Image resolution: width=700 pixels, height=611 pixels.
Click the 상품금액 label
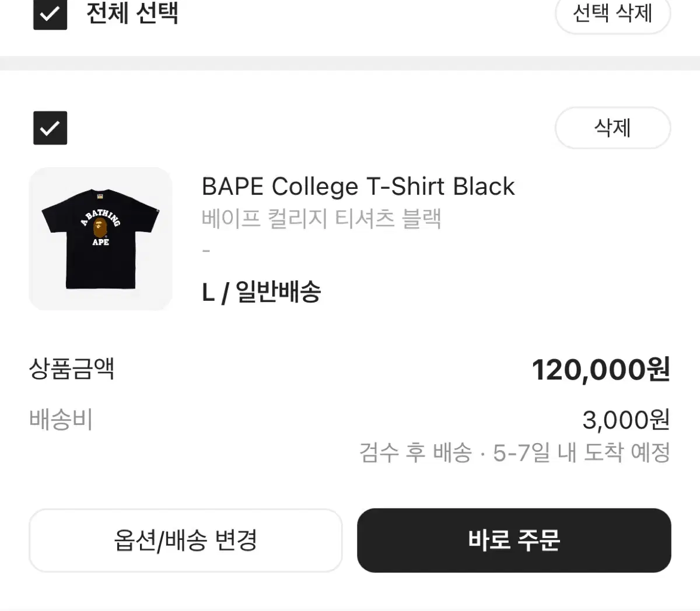tap(72, 368)
